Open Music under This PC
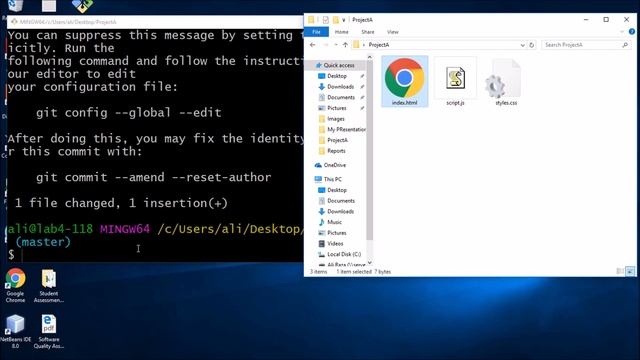 tap(334, 222)
